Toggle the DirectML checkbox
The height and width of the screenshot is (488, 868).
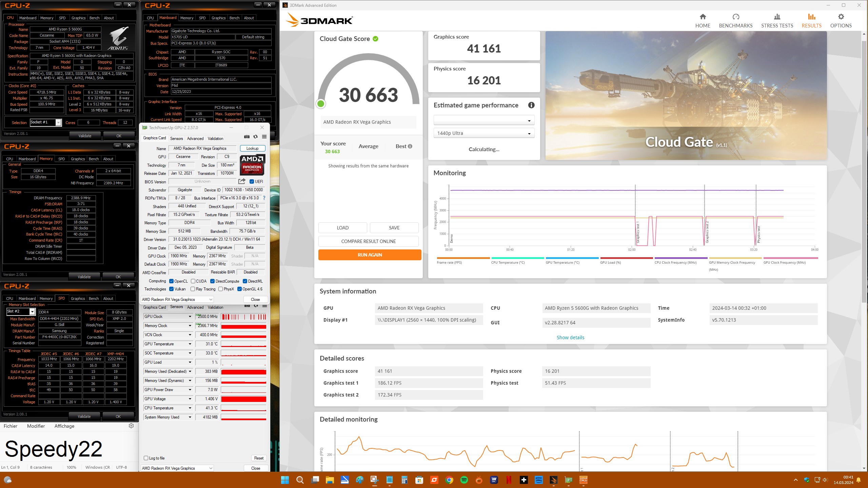pos(245,281)
